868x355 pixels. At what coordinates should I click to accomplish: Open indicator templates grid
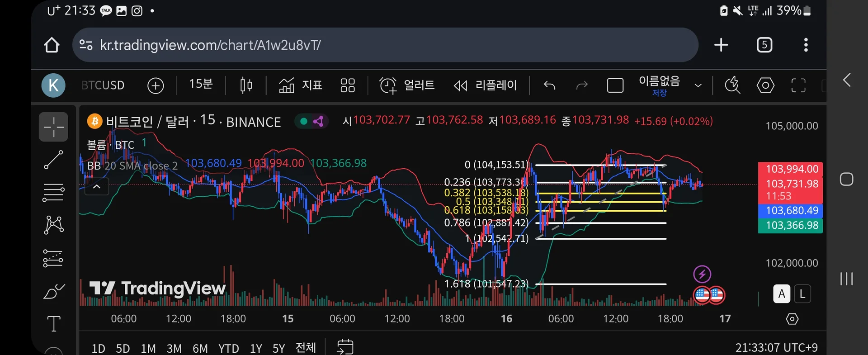point(348,85)
